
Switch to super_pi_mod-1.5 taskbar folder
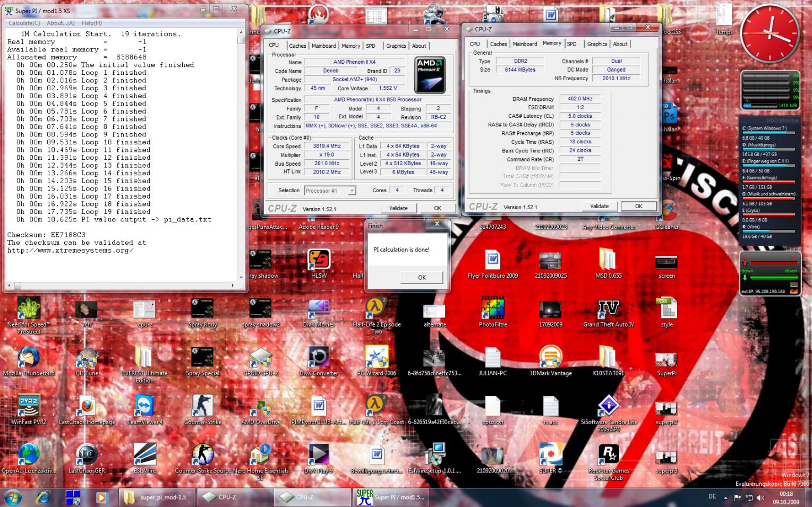click(157, 497)
